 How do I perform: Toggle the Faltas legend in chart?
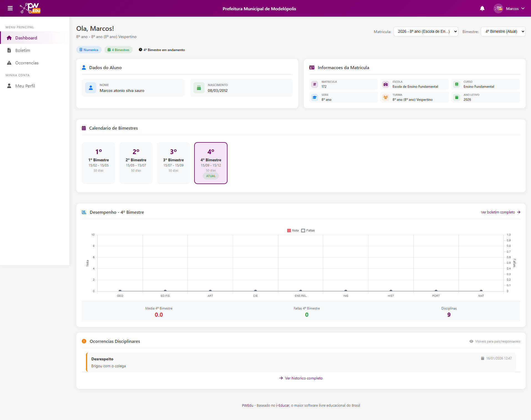pos(308,230)
